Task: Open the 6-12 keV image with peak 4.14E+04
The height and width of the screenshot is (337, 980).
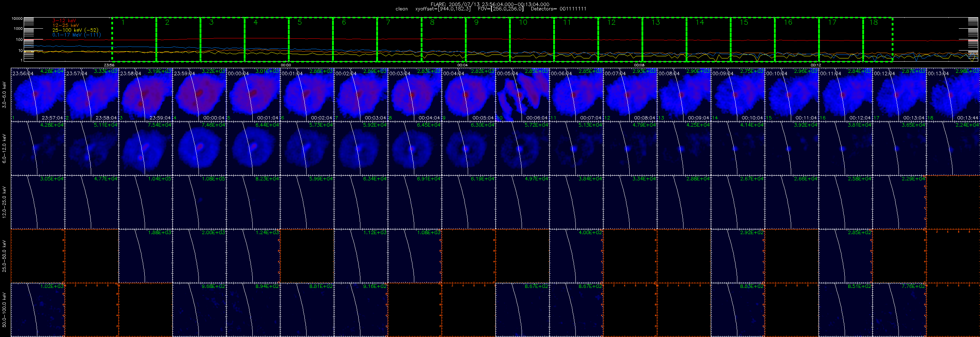Action: [x=738, y=148]
